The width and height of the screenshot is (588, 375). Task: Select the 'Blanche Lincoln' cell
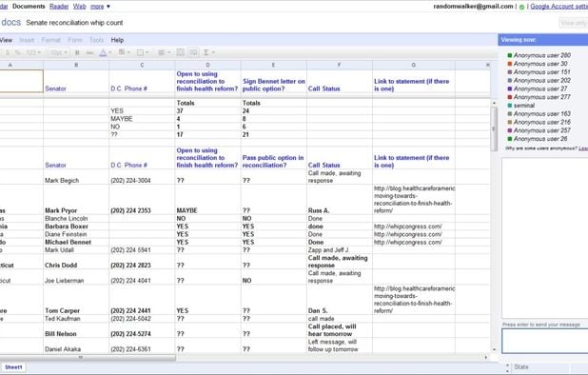(x=76, y=219)
